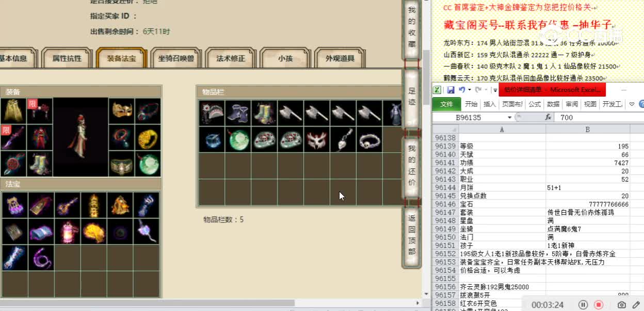Select the pink lantern magic treasure
This screenshot has width=644, height=311.
coord(67,231)
